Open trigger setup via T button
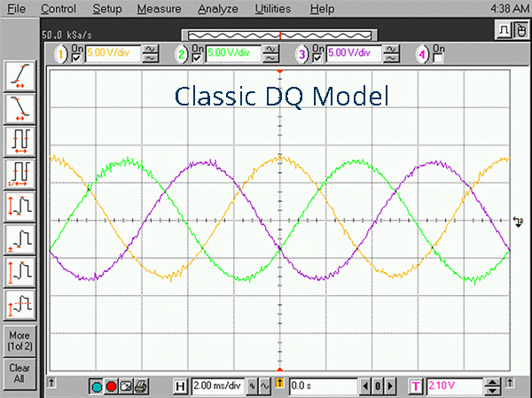The width and height of the screenshot is (532, 398). pyautogui.click(x=416, y=386)
